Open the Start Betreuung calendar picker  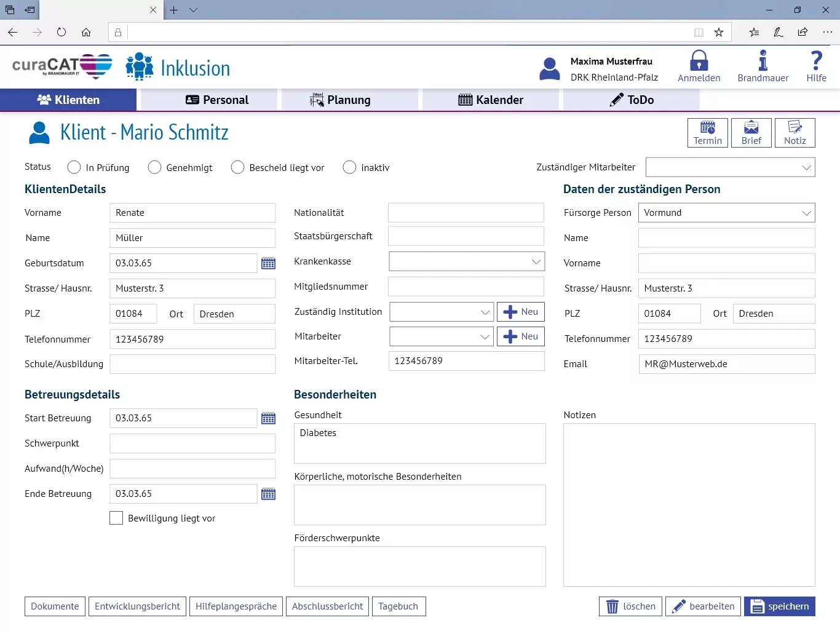[x=268, y=418]
